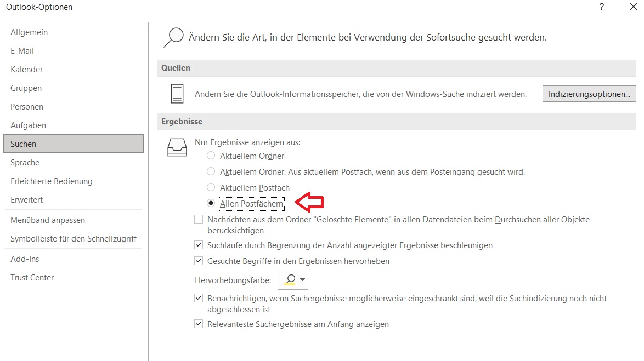Select 'Aktuellem Ordner. Aus aktuellem Postfach' radio option
This screenshot has width=644, height=361.
click(x=211, y=171)
